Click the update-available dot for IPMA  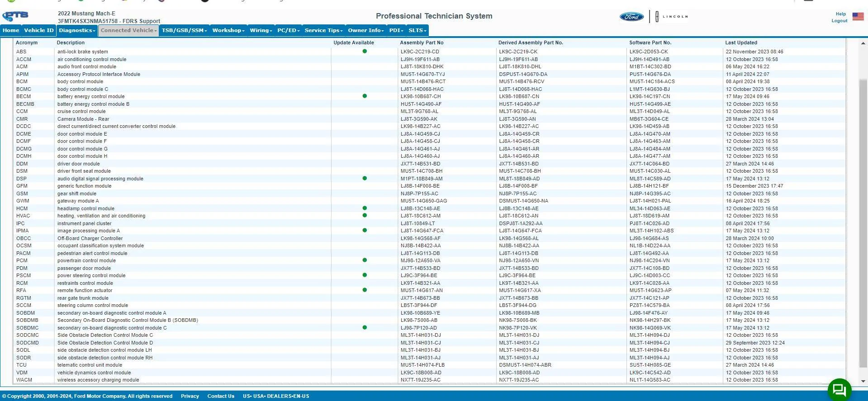tap(365, 230)
